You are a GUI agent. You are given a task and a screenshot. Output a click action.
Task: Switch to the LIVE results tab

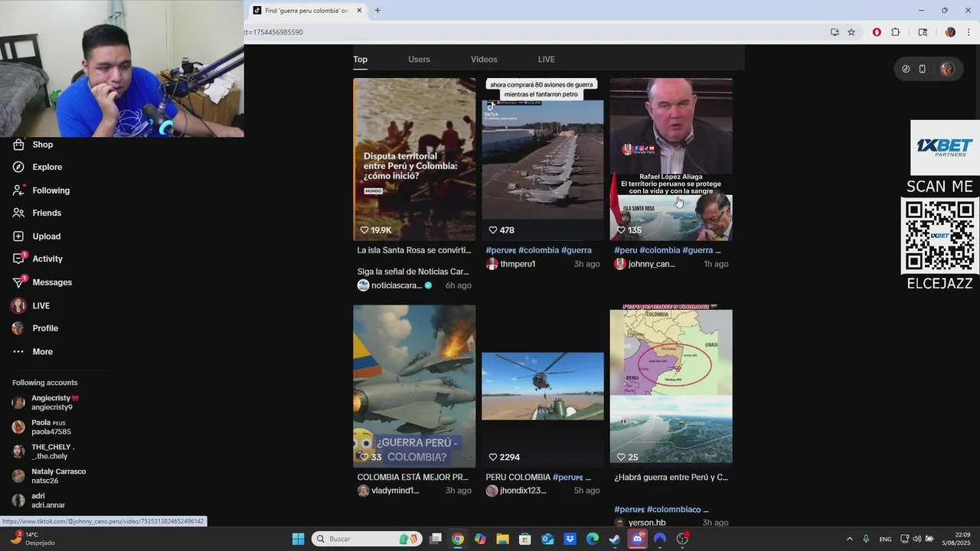pyautogui.click(x=547, y=60)
